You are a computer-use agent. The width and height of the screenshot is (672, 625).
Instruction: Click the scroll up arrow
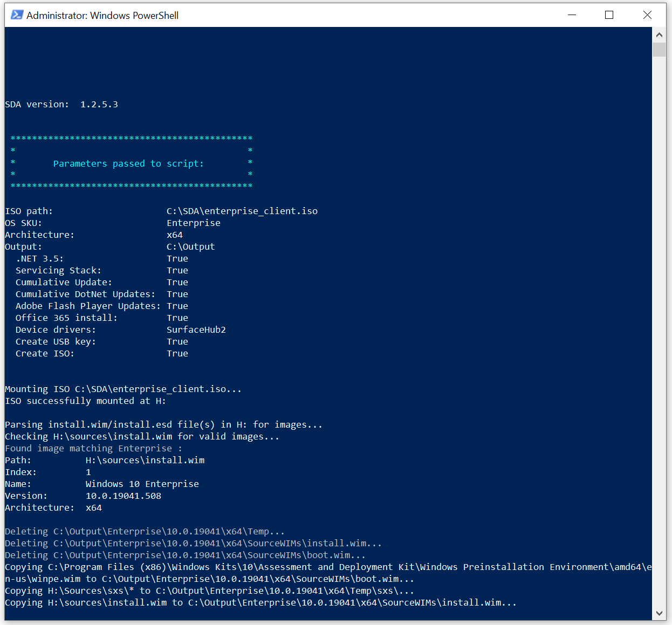coord(659,34)
